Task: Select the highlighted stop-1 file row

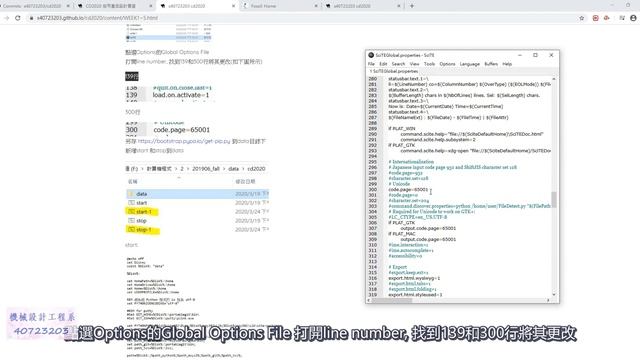Action: (x=197, y=230)
